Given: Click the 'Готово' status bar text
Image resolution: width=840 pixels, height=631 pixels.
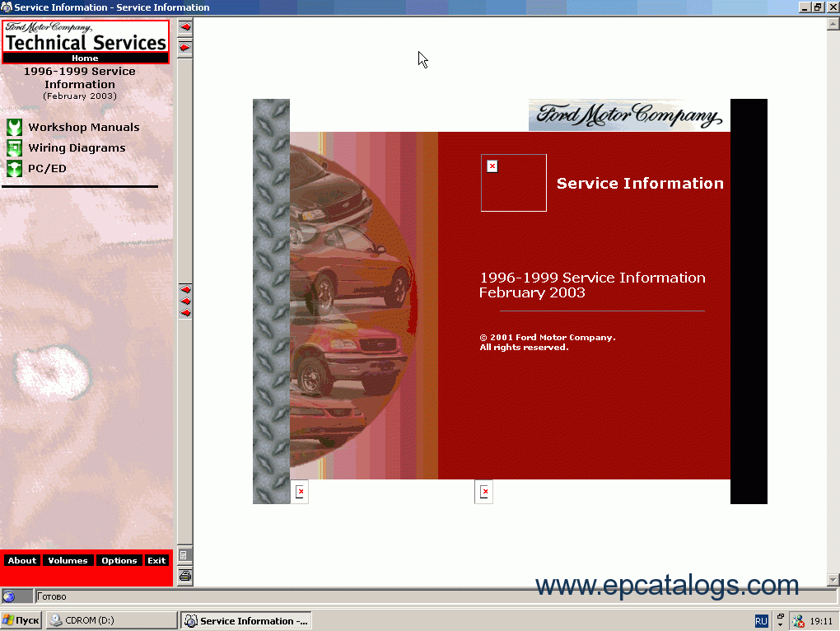Looking at the screenshot, I should click(51, 596).
